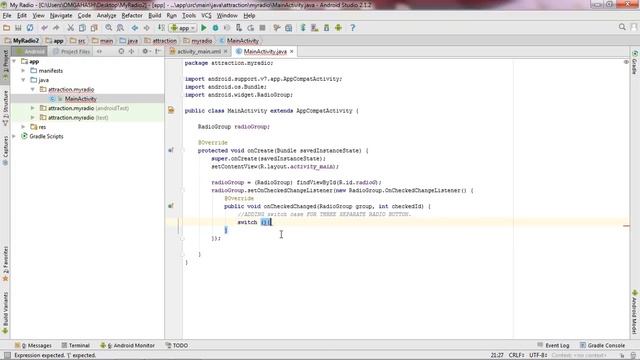Click the Search Everywhere magnifier icon
The width and height of the screenshot is (640, 360).
coord(622,27)
